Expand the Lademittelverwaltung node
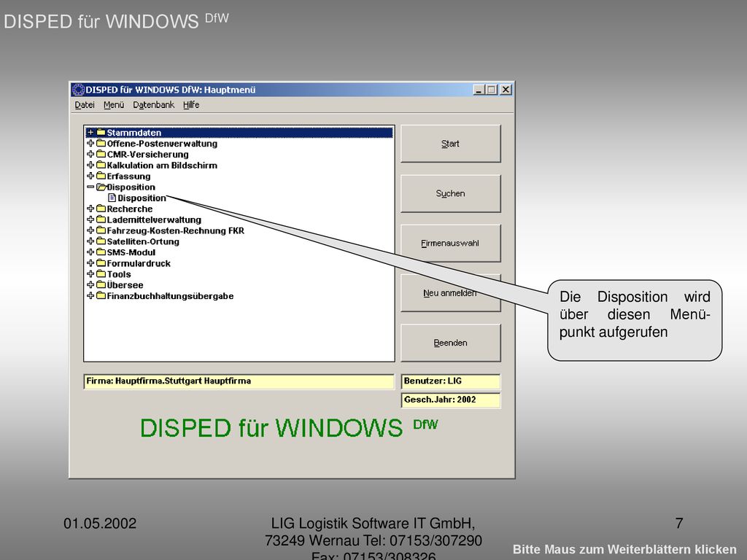 coord(90,219)
